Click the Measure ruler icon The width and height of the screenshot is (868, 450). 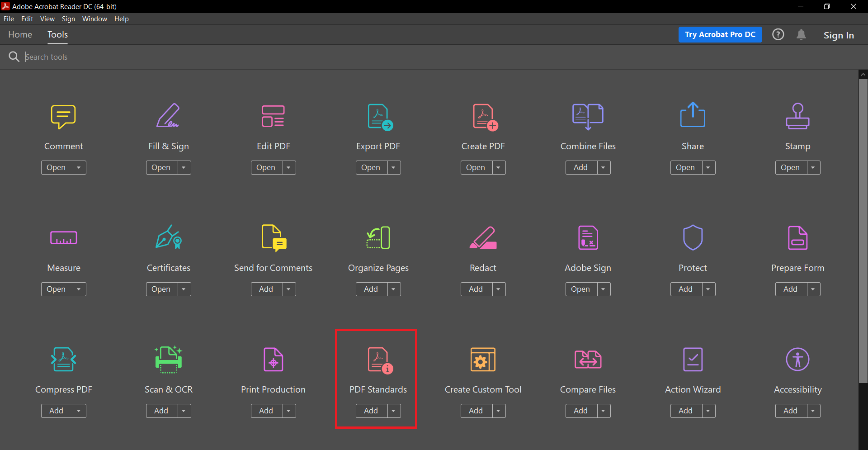tap(63, 238)
